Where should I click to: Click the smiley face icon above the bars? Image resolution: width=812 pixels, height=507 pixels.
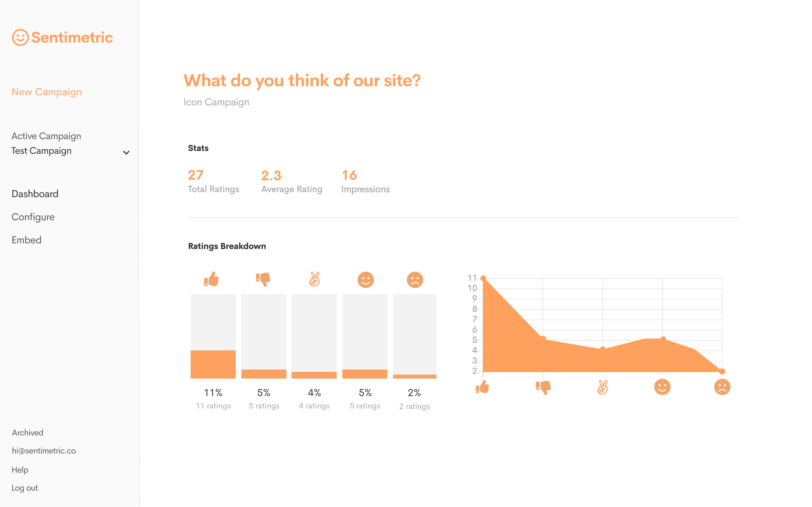pyautogui.click(x=365, y=280)
